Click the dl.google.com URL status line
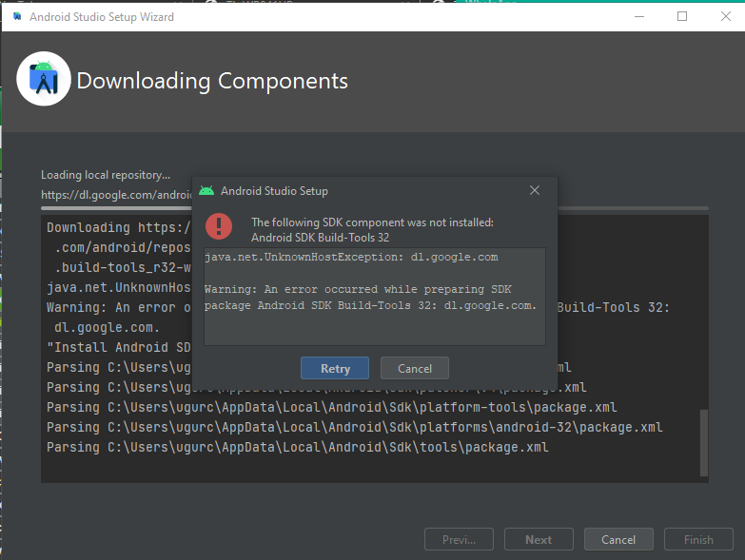Image resolution: width=745 pixels, height=560 pixels. (x=116, y=195)
